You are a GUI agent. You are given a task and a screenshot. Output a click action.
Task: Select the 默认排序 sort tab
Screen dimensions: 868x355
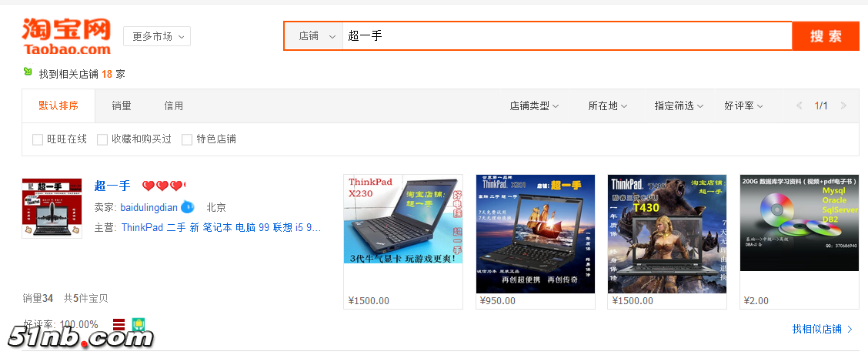tap(58, 105)
